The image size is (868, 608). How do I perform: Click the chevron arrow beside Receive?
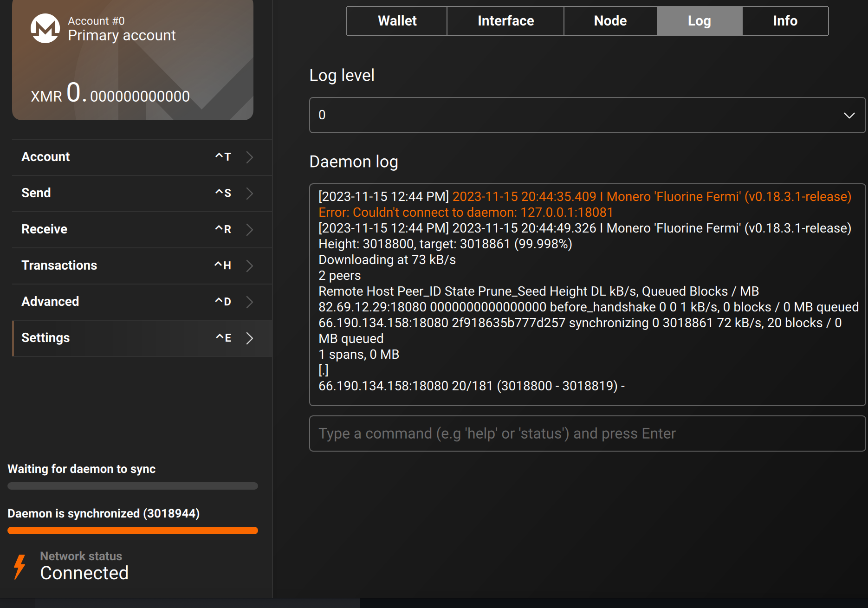point(250,229)
